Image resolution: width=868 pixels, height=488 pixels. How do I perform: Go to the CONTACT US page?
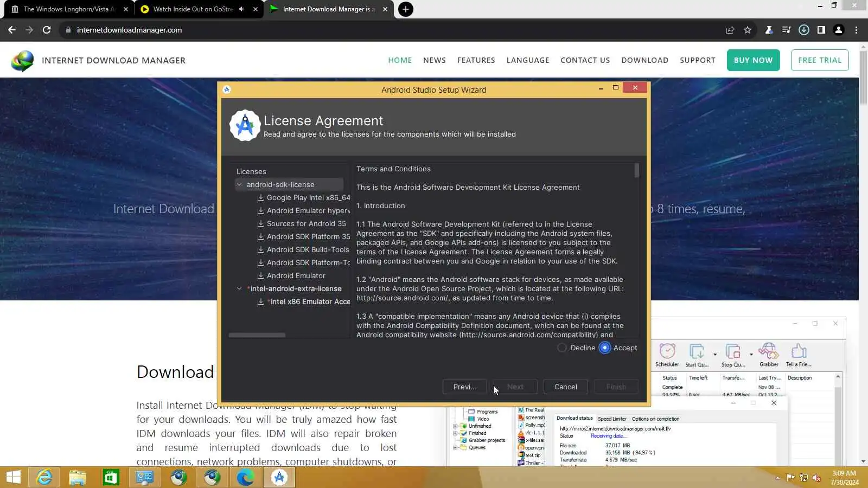585,60
